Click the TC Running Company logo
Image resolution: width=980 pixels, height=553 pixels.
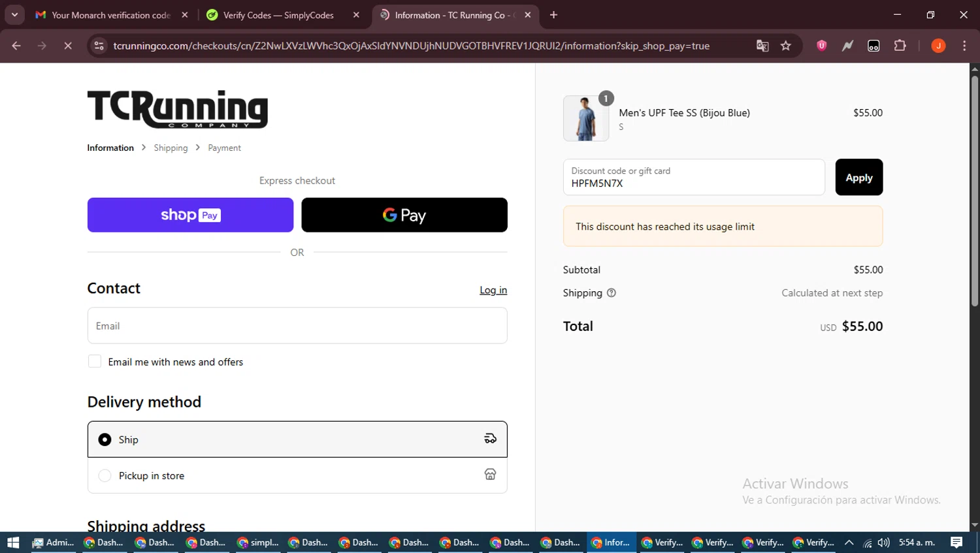pyautogui.click(x=178, y=109)
